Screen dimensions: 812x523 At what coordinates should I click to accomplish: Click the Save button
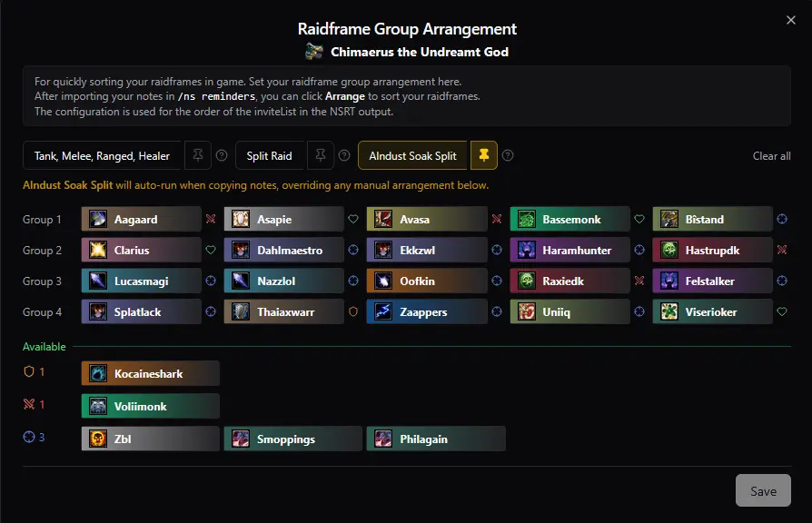coord(763,490)
